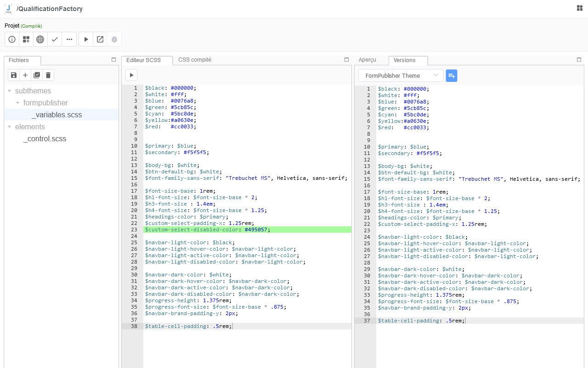Save the file with the disk icon
This screenshot has height=368, width=588.
pos(13,75)
